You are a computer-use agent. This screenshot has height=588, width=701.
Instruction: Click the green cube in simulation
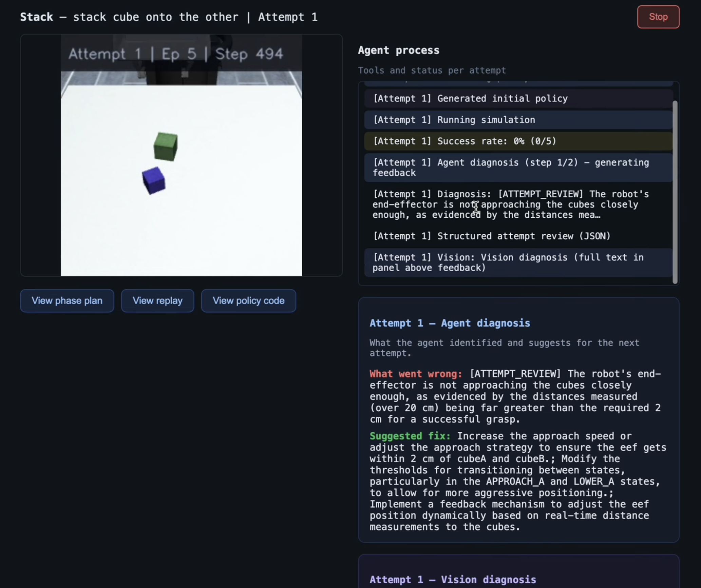click(166, 146)
